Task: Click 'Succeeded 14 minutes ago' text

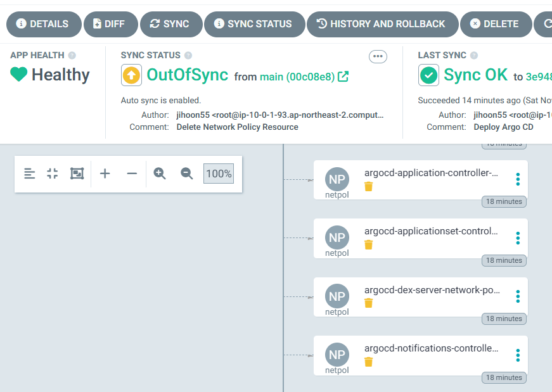Action: [x=469, y=100]
